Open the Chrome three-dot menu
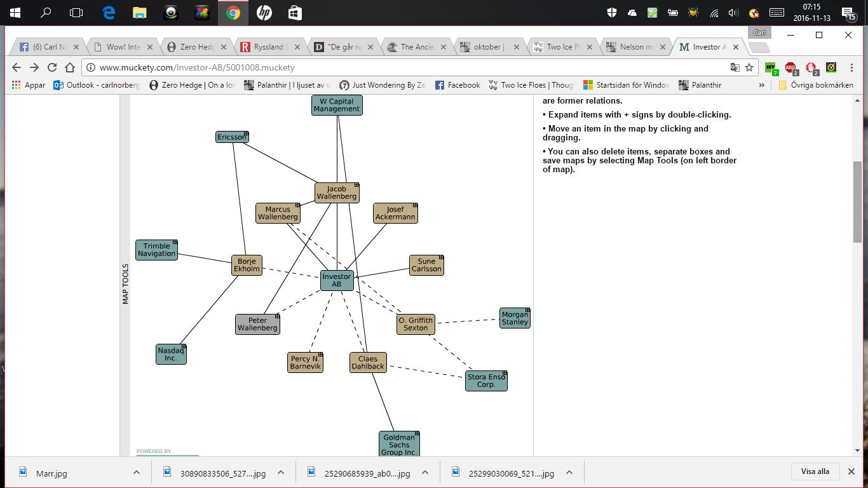This screenshot has height=488, width=868. (851, 67)
